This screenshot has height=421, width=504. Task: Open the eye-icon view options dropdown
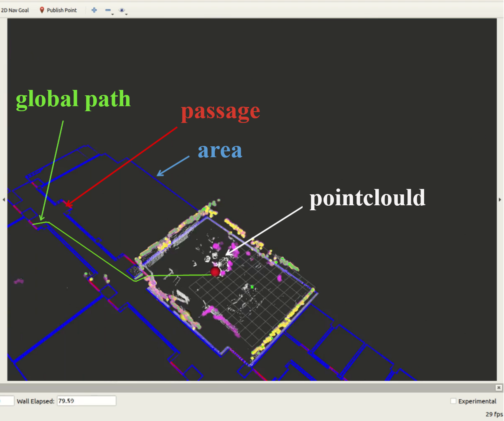click(x=123, y=10)
